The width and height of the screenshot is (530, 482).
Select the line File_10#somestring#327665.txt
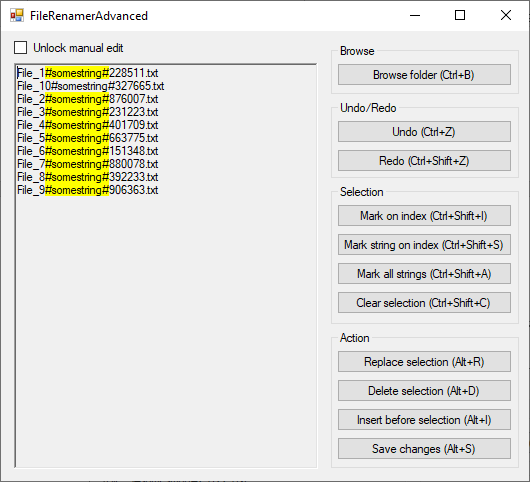tap(91, 86)
